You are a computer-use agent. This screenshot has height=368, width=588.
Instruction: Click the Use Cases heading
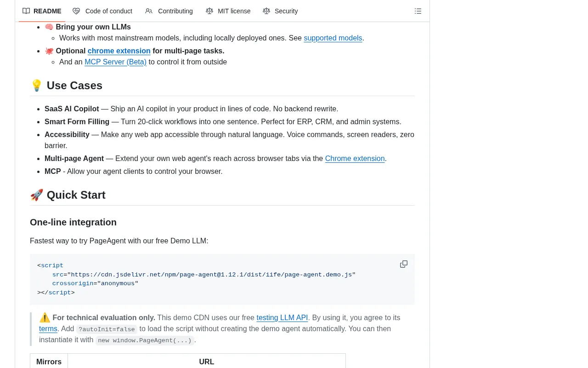coord(66,86)
